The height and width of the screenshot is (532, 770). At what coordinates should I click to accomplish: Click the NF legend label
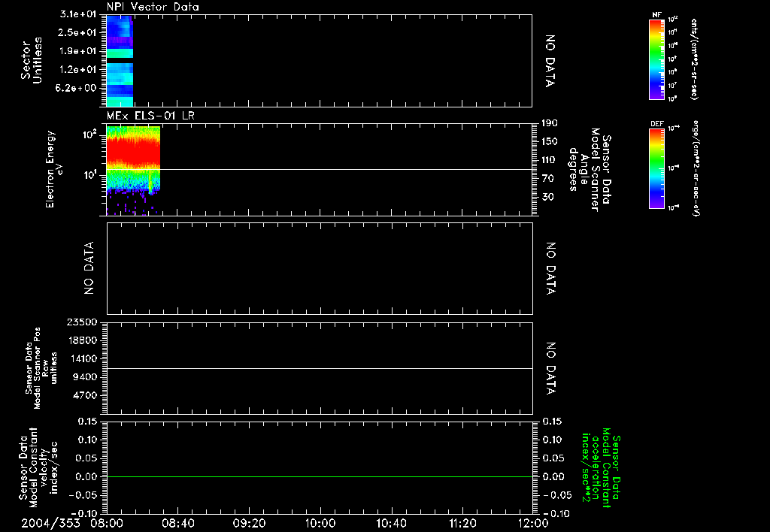coord(656,16)
